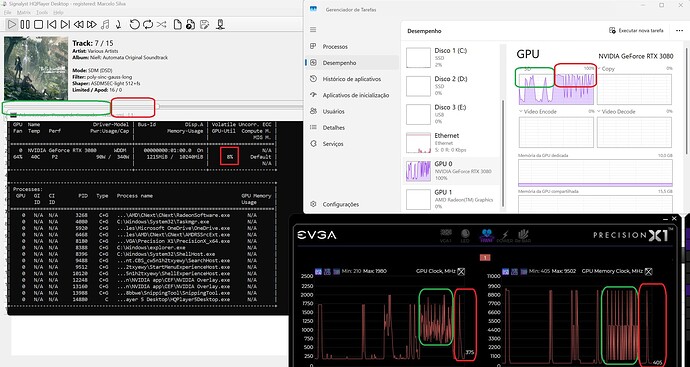Toggle the Task Manager hamburger navigation menu
The height and width of the screenshot is (367, 690).
pos(313,29)
